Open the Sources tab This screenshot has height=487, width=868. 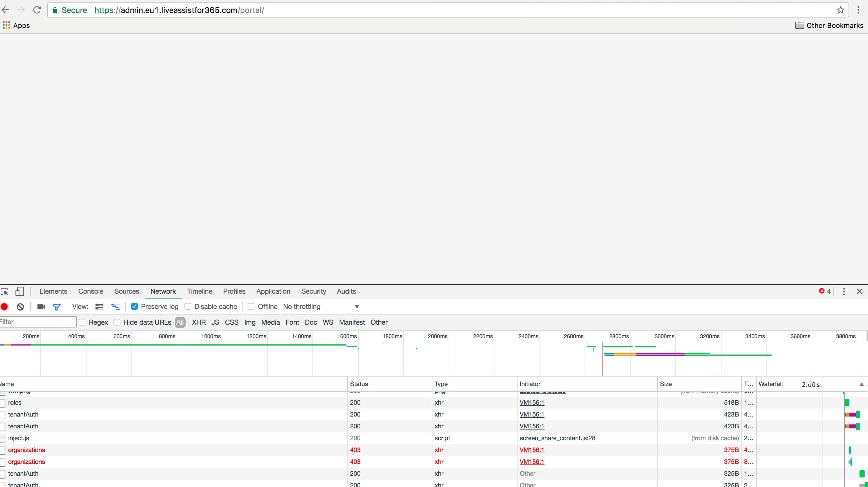click(127, 291)
